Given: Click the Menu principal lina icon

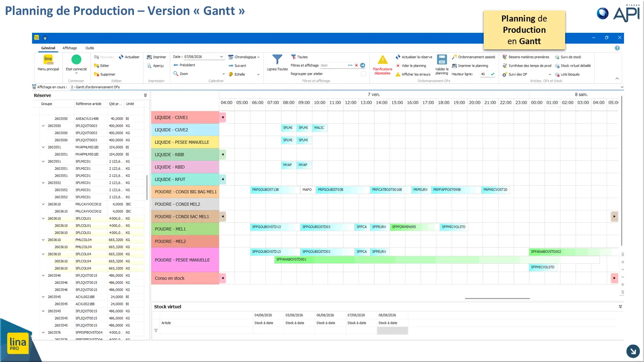Looking at the screenshot, I should (x=48, y=60).
